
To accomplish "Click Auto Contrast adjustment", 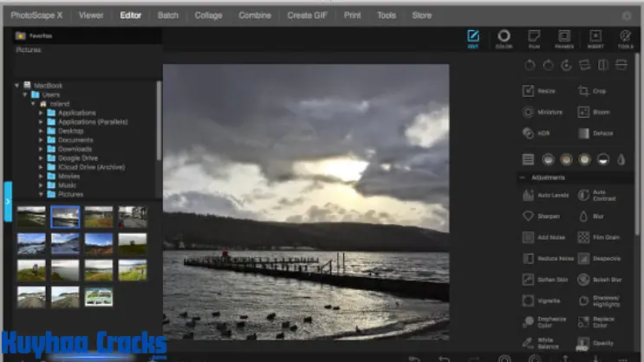I will [x=597, y=195].
